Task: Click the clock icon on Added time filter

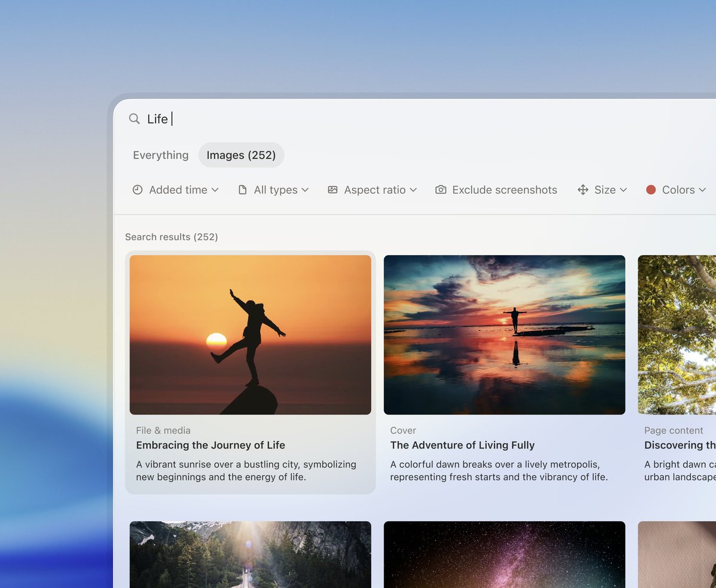Action: [137, 190]
